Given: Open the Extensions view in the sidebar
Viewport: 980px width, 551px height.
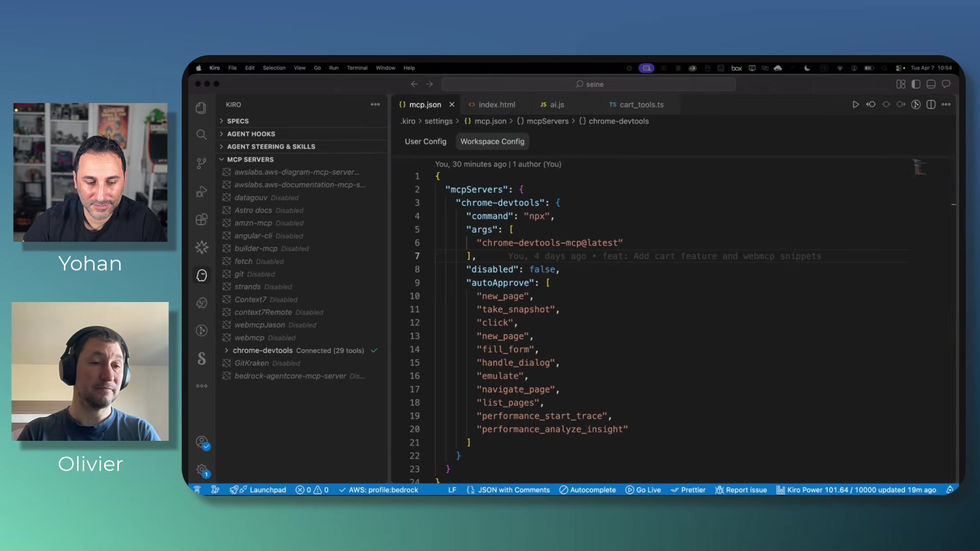Looking at the screenshot, I should click(201, 219).
